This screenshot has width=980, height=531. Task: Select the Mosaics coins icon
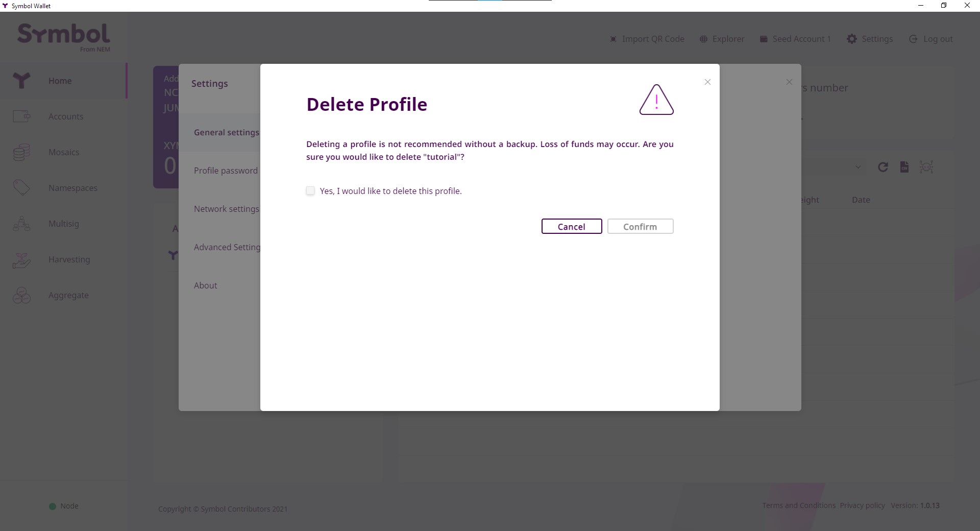click(21, 152)
